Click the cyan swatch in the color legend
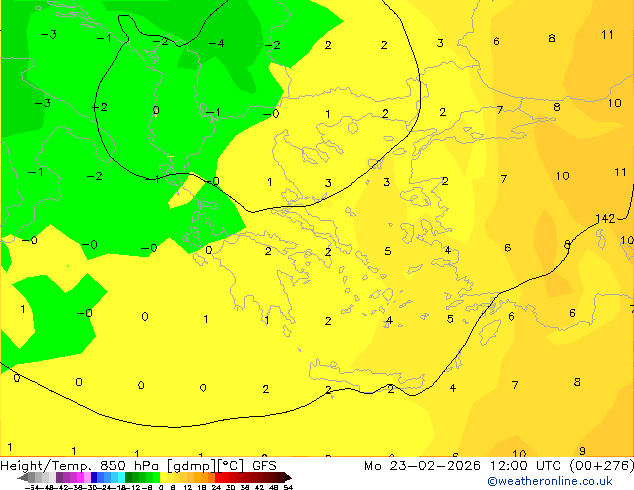Image resolution: width=634 pixels, height=490 pixels. (121, 478)
